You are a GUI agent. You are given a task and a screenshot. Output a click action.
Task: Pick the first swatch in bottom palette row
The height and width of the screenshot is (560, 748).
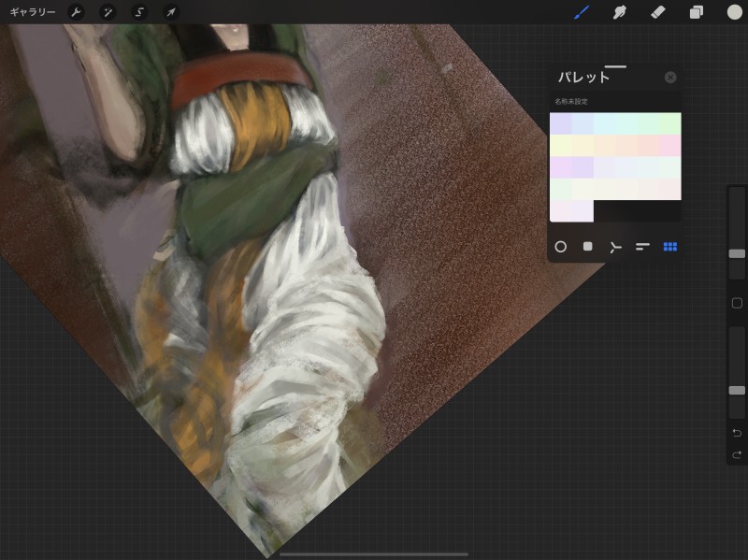(560, 211)
